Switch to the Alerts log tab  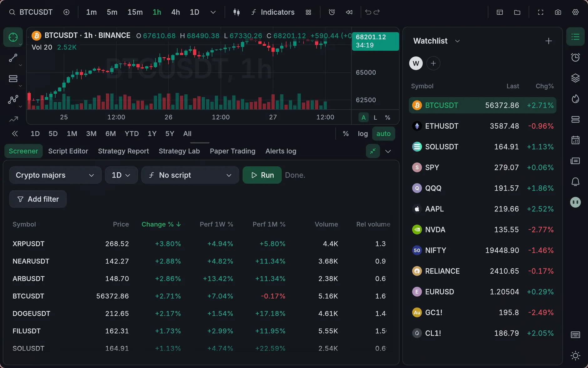[x=281, y=151]
